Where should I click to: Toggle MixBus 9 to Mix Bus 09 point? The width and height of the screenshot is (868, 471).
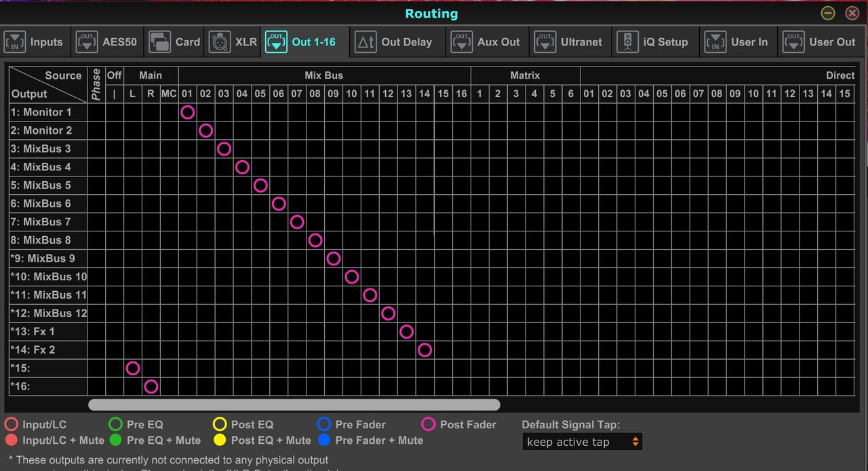tap(334, 259)
